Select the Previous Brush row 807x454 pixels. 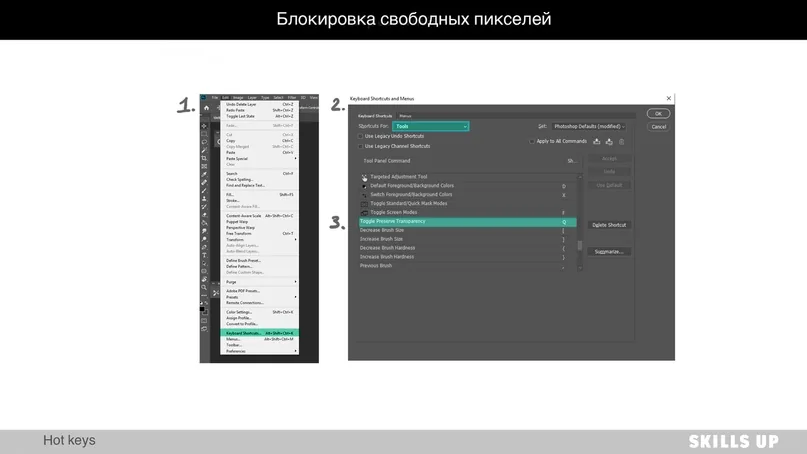pos(467,266)
